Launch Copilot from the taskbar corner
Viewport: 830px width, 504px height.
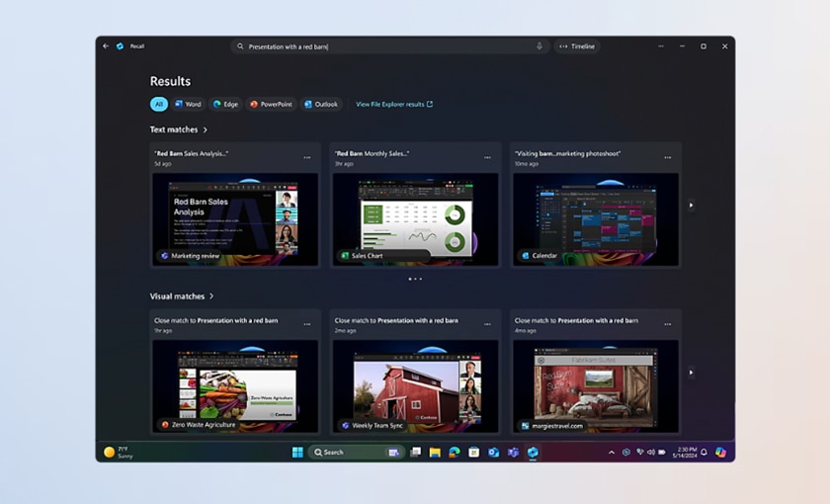[720, 453]
